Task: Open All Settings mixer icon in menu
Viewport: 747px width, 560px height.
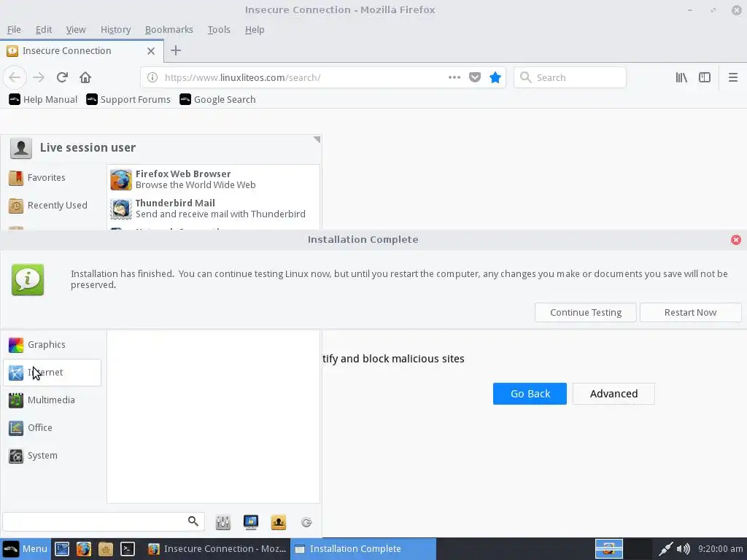Action: point(223,522)
